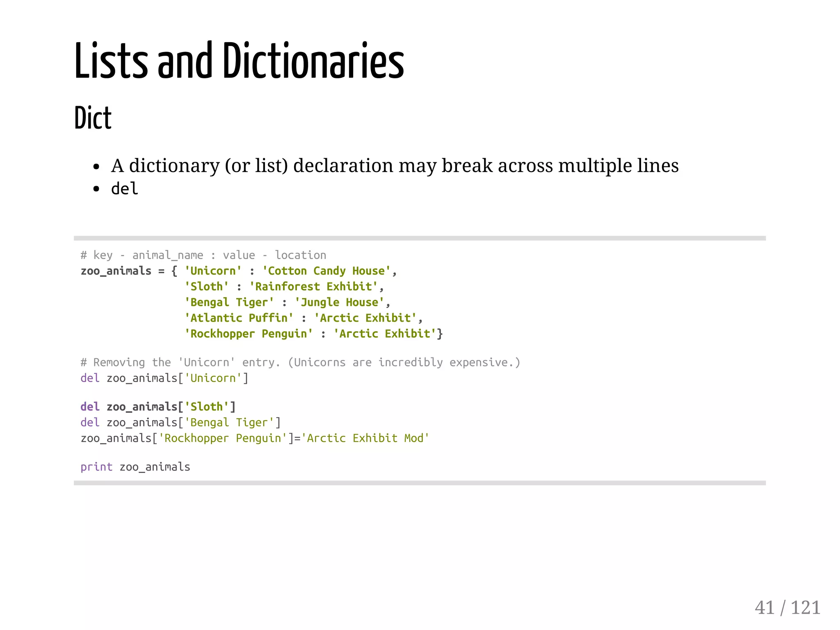
Task: Click the 'Removing the Unicorn entry' comment
Action: [x=300, y=362]
